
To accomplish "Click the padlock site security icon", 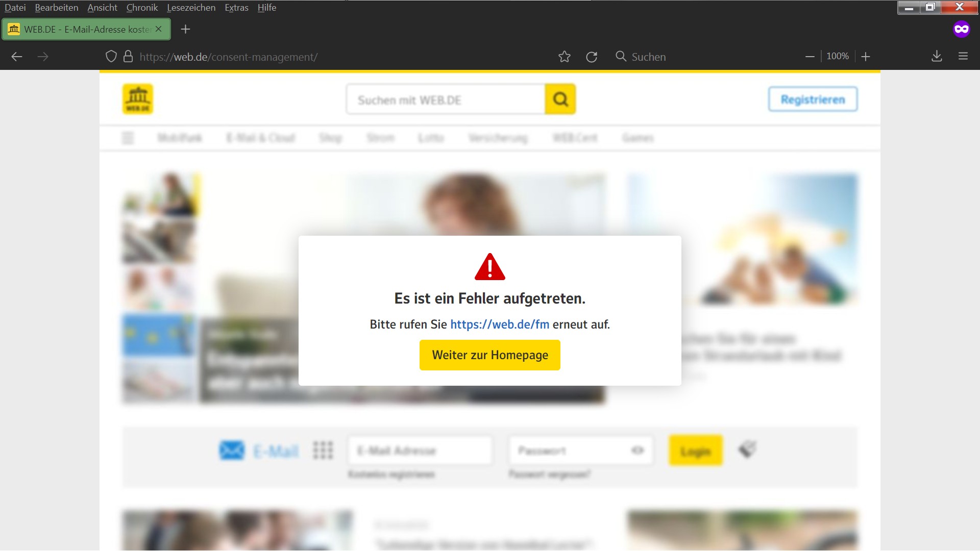I will click(128, 57).
